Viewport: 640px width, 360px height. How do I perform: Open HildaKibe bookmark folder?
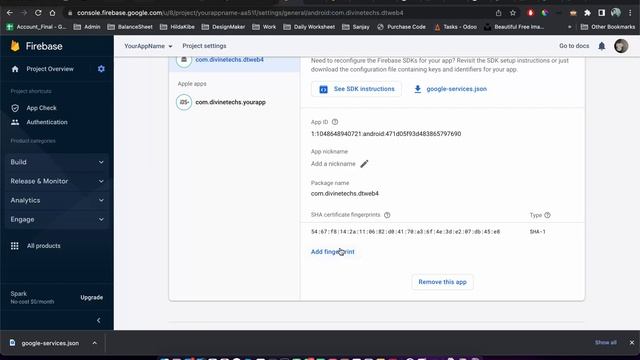click(x=177, y=27)
